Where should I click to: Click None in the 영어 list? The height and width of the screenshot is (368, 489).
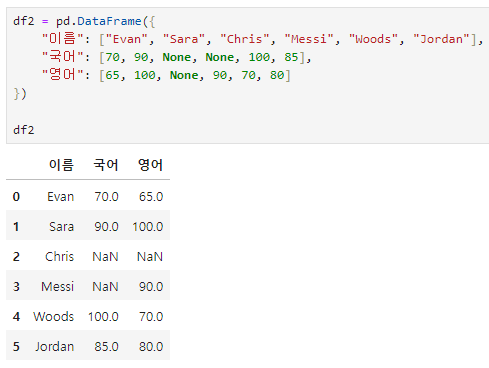[x=184, y=75]
